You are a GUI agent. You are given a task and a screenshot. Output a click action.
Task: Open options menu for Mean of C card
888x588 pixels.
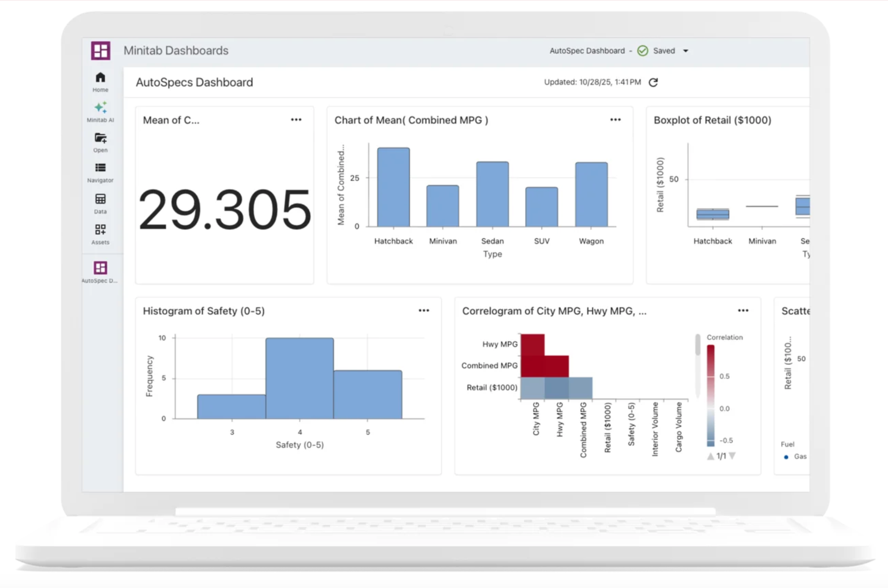coord(296,120)
